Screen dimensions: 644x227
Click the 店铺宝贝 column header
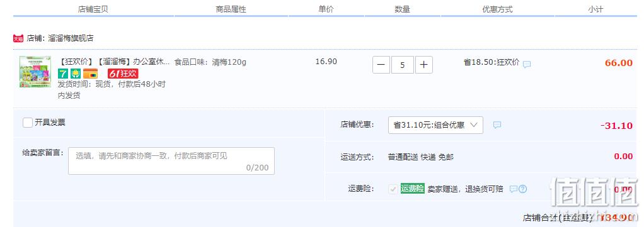pos(93,9)
